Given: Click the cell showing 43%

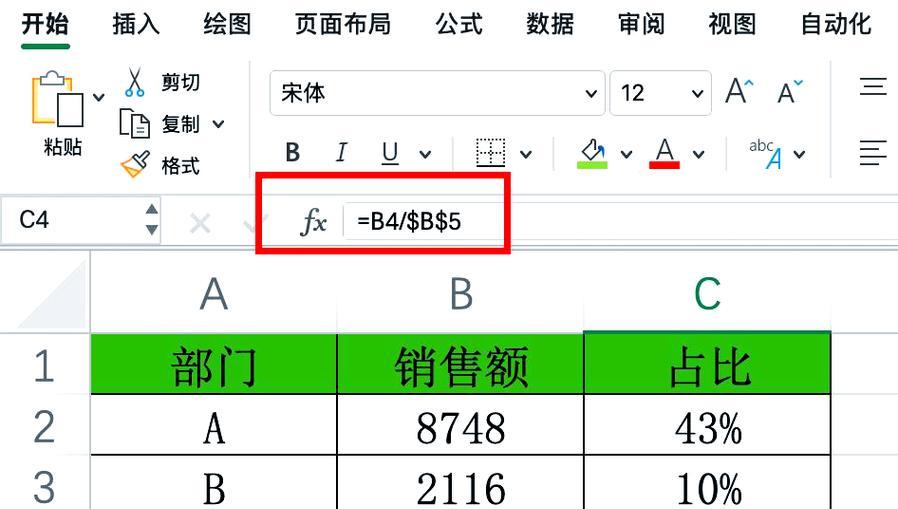Looking at the screenshot, I should pos(707,425).
